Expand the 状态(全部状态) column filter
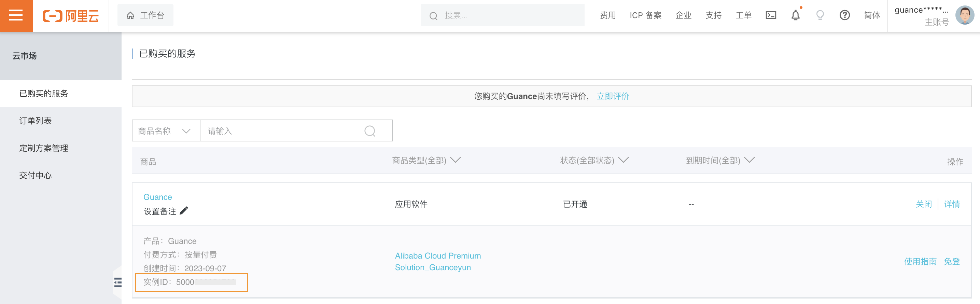 click(x=594, y=161)
